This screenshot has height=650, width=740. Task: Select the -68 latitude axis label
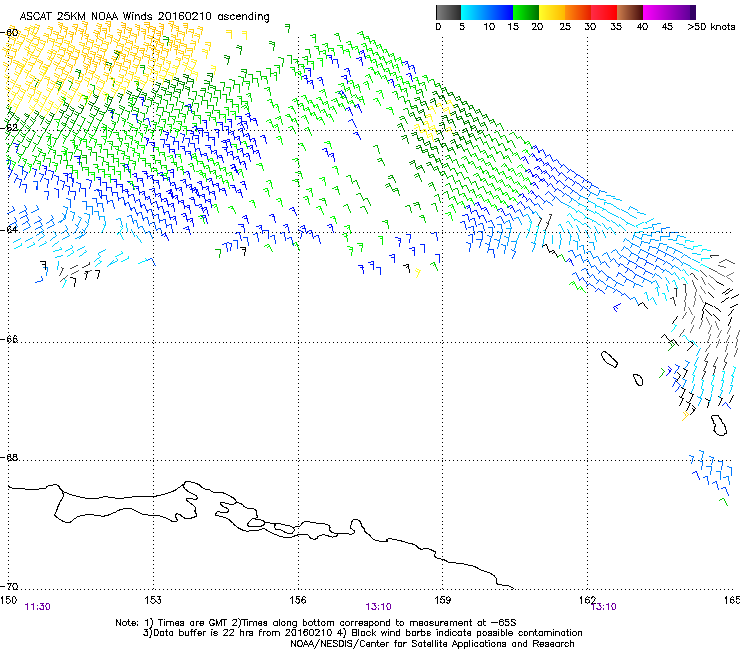(10, 457)
